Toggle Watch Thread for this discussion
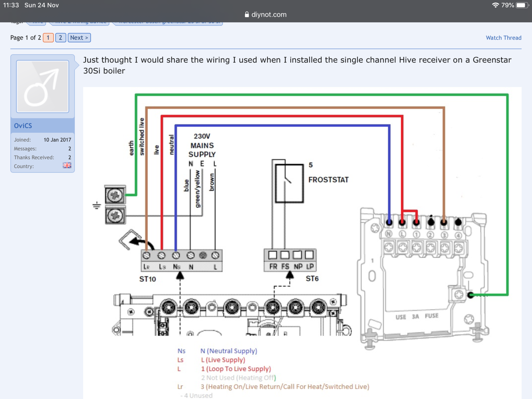The height and width of the screenshot is (399, 532). coord(503,38)
